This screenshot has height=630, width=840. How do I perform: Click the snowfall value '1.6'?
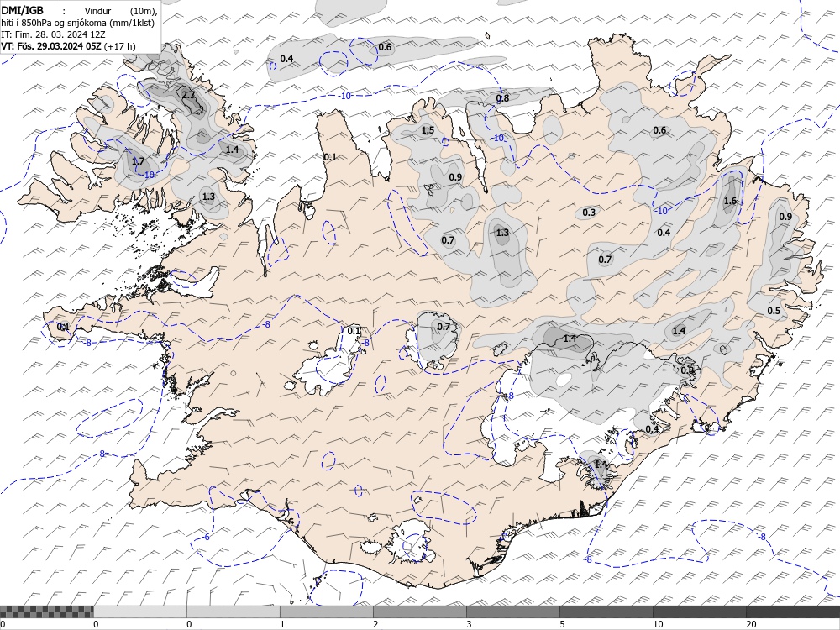(730, 201)
